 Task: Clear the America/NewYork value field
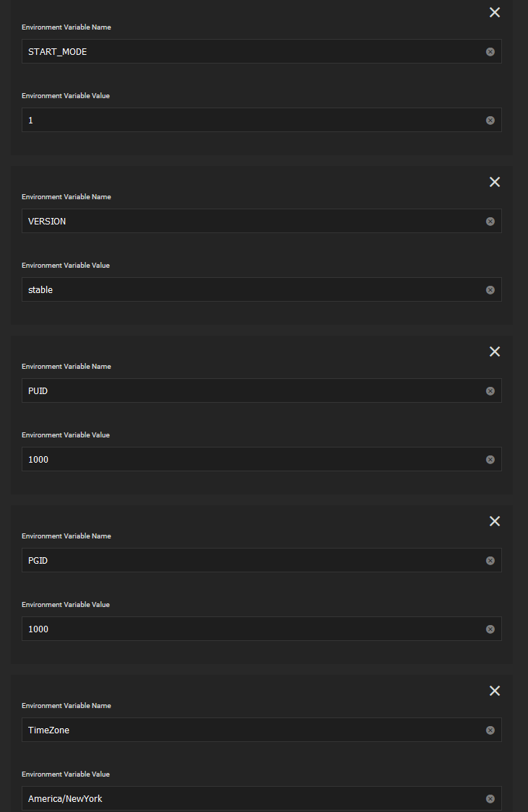pyautogui.click(x=490, y=799)
